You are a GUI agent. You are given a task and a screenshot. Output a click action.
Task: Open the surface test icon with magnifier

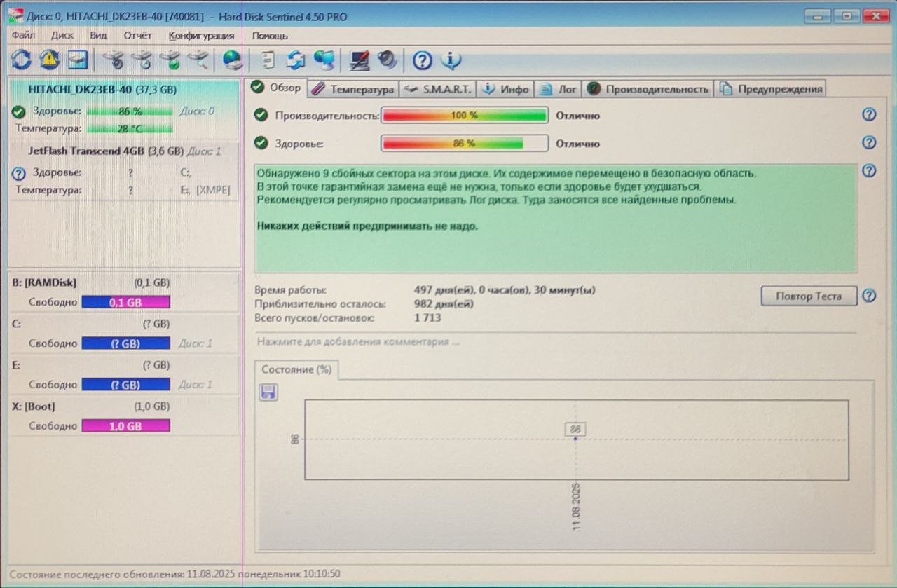pos(198,60)
